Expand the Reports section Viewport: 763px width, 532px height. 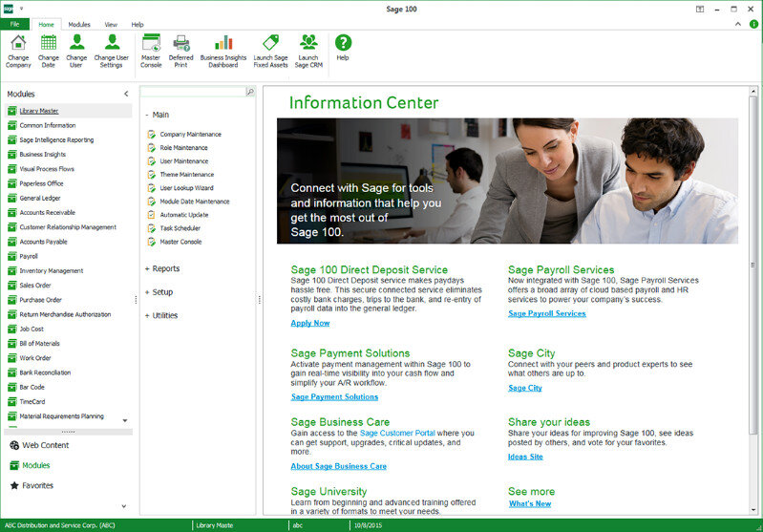point(165,268)
